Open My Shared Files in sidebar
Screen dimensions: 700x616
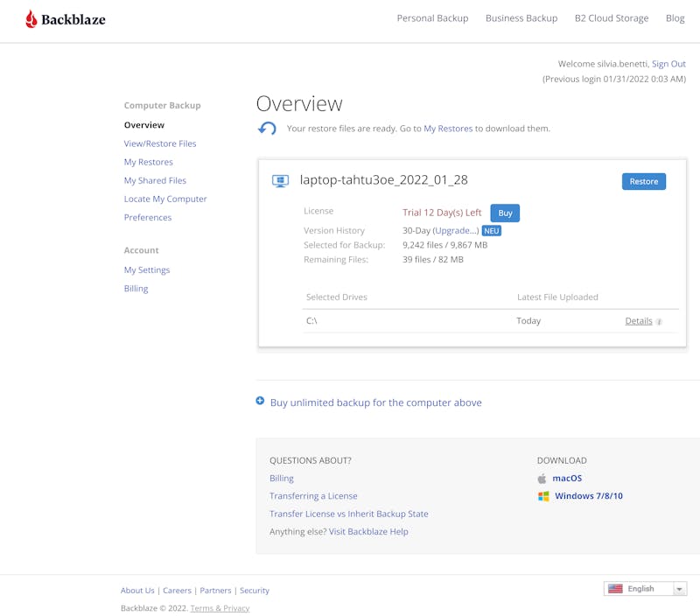155,180
